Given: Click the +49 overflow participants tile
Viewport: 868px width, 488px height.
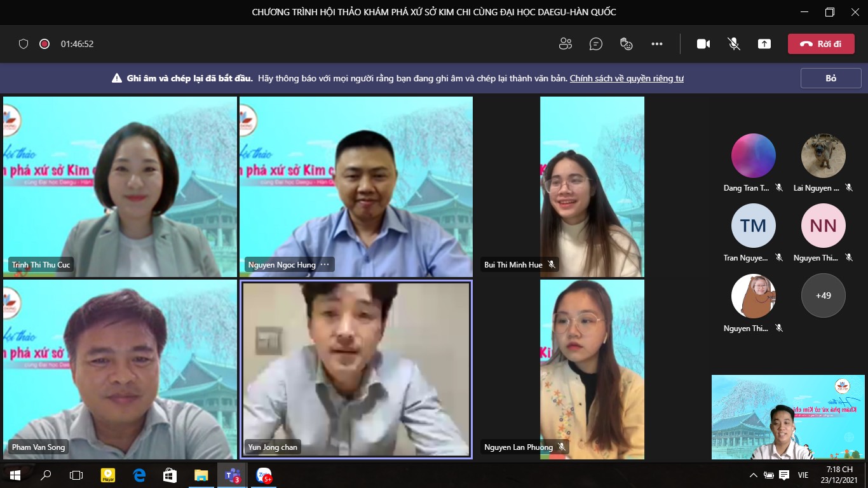Looking at the screenshot, I should coord(823,295).
